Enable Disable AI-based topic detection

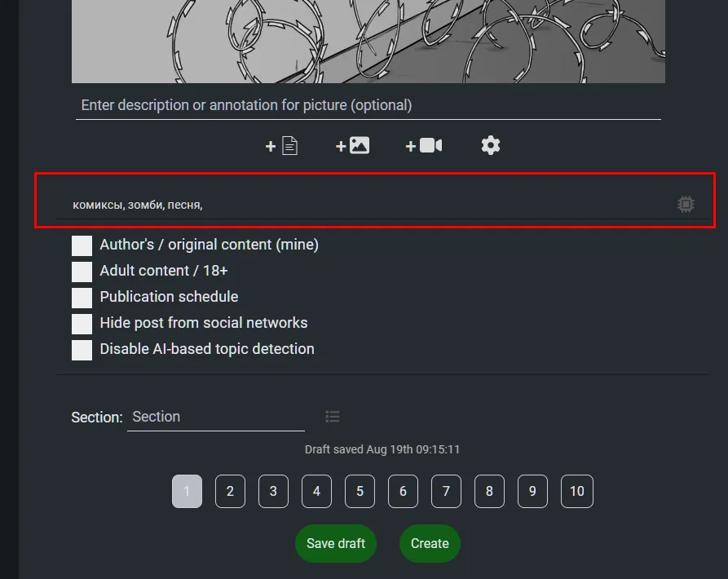tap(82, 350)
